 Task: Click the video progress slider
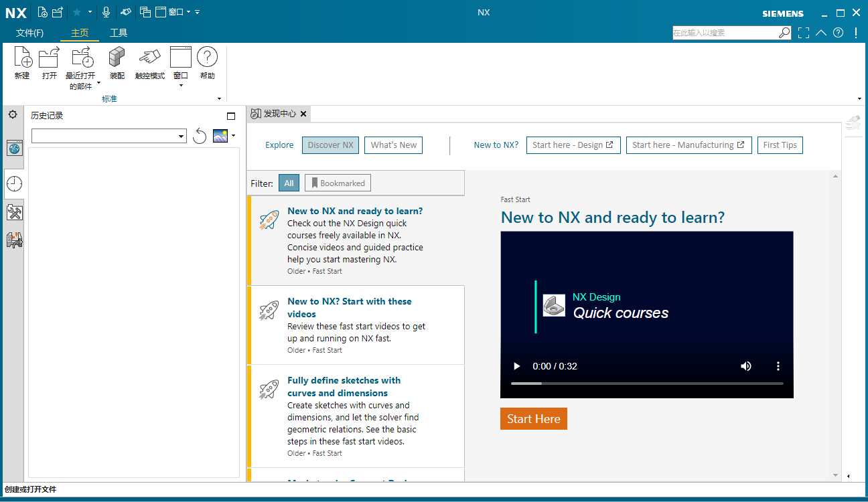[646, 383]
